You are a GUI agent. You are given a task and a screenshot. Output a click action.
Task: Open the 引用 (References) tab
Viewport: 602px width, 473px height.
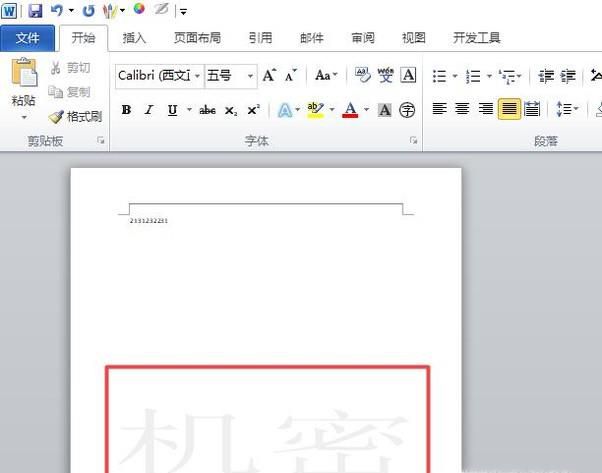click(261, 38)
